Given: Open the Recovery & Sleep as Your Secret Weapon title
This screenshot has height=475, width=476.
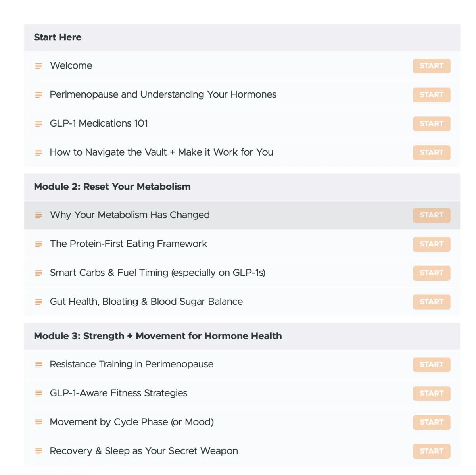Looking at the screenshot, I should (144, 451).
